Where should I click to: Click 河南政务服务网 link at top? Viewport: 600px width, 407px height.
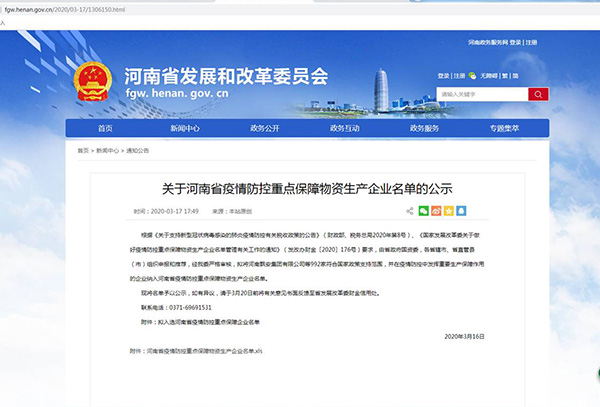[x=486, y=43]
